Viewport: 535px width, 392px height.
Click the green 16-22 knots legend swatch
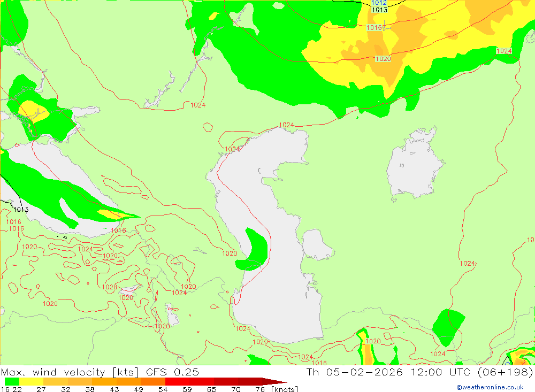tap(12, 381)
